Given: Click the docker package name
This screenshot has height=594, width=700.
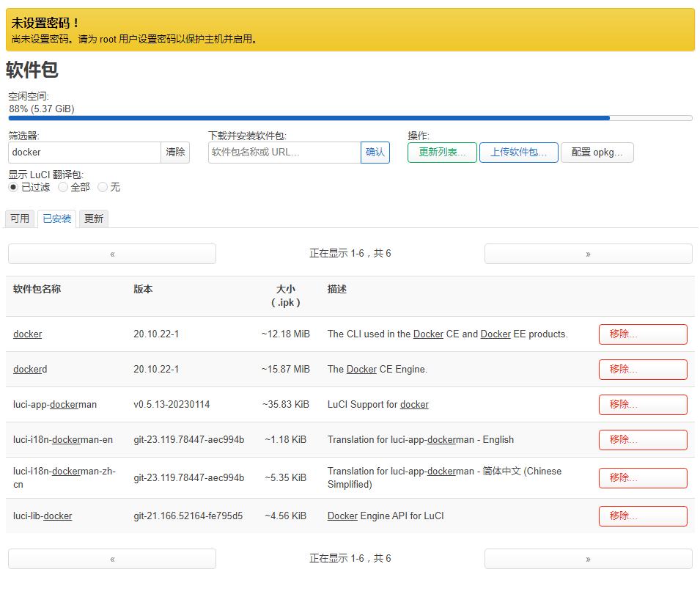Looking at the screenshot, I should pyautogui.click(x=28, y=334).
